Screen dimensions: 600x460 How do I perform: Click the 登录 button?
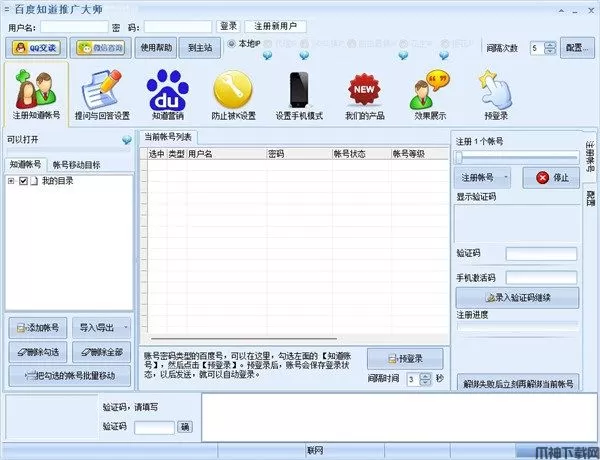[228, 26]
